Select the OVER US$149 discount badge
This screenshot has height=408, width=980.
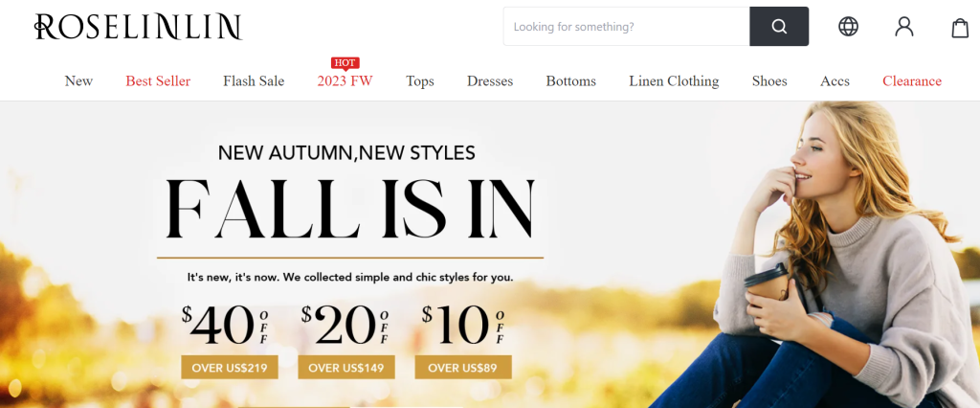[x=346, y=368]
